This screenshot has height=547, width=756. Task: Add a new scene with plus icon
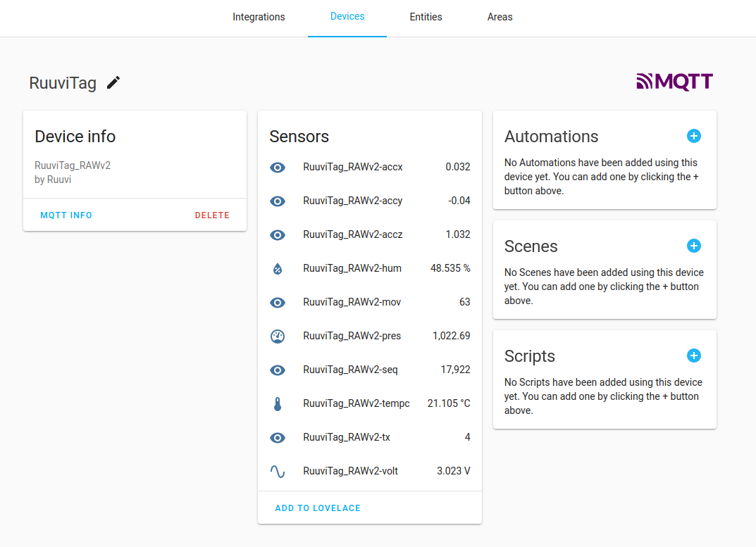point(694,246)
